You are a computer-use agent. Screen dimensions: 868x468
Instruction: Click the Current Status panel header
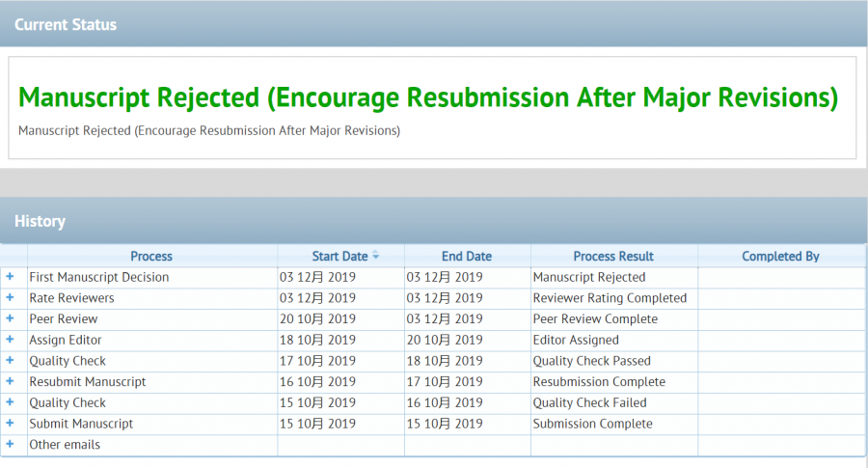434,25
